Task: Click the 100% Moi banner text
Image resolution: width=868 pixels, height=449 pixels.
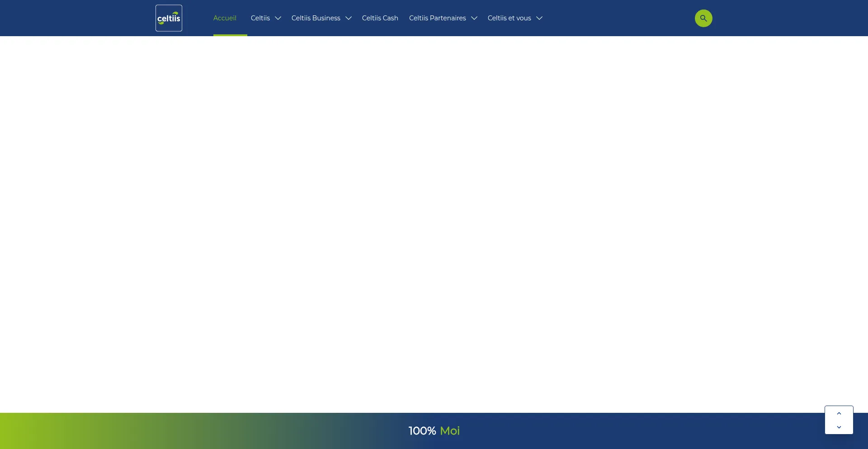Action: click(x=434, y=431)
